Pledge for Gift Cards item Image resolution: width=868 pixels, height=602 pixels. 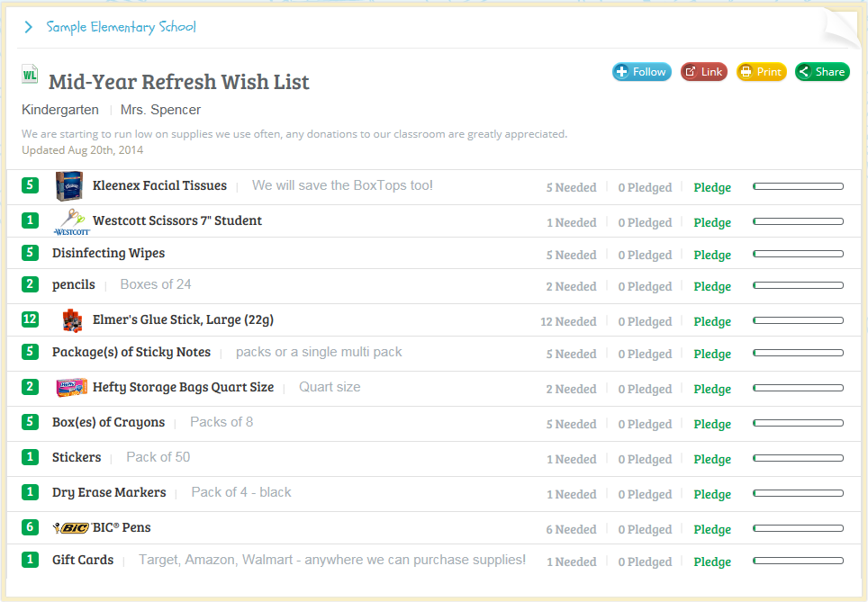pos(711,562)
